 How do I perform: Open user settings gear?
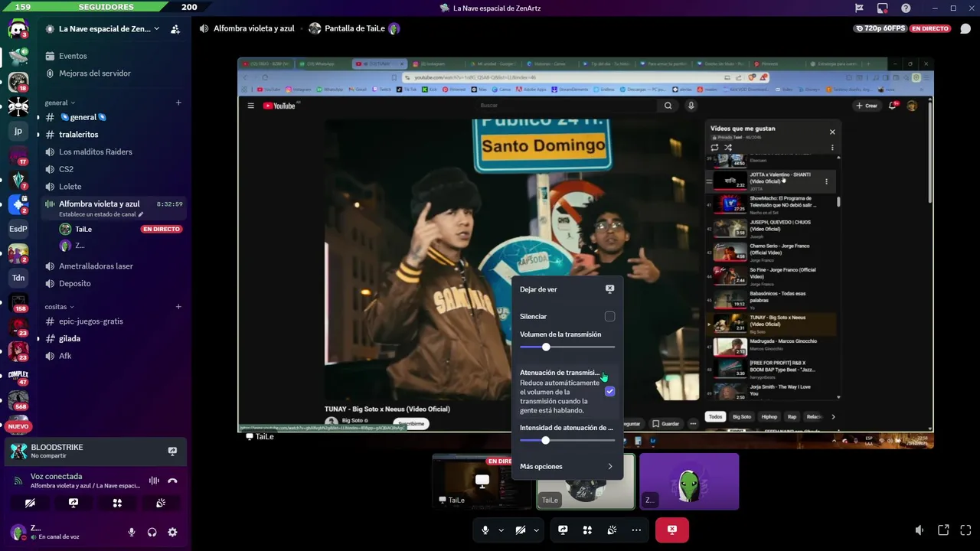point(172,532)
